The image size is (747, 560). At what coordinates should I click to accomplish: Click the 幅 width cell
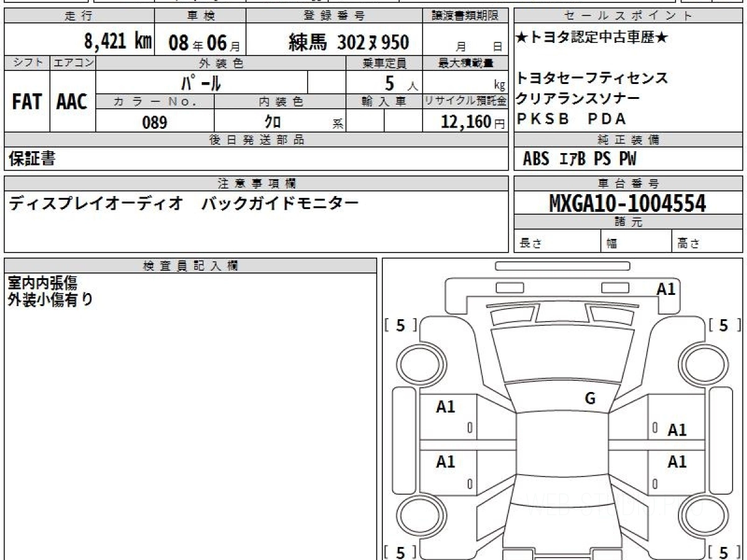coord(637,241)
